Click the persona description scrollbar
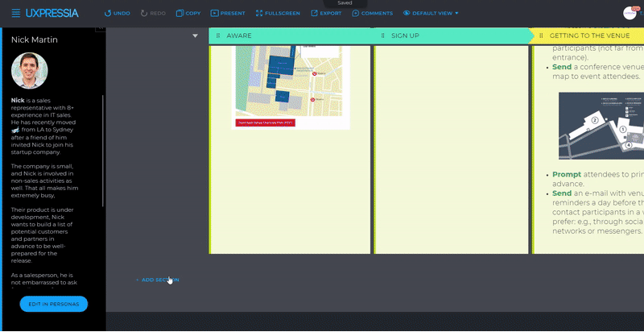The width and height of the screenshot is (644, 332). coord(103,151)
